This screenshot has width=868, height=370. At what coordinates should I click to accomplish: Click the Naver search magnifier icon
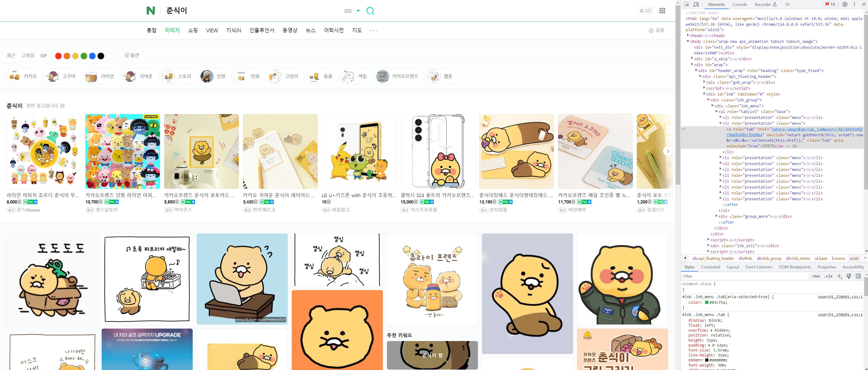click(370, 11)
